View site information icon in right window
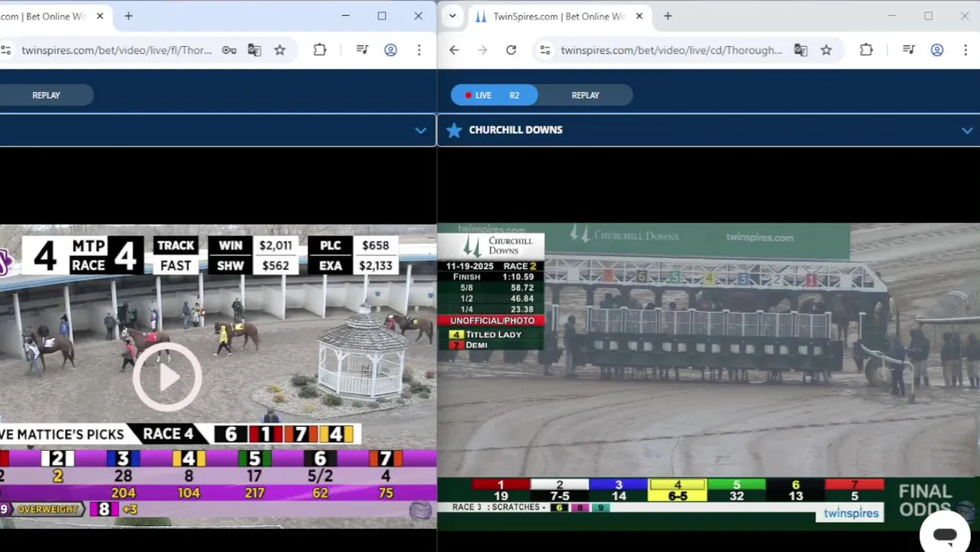The height and width of the screenshot is (552, 980). click(544, 50)
